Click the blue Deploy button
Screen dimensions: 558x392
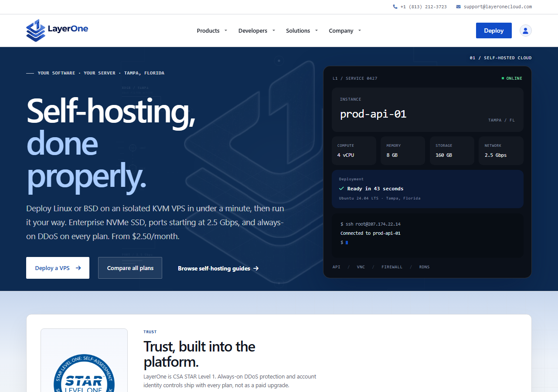coord(494,30)
